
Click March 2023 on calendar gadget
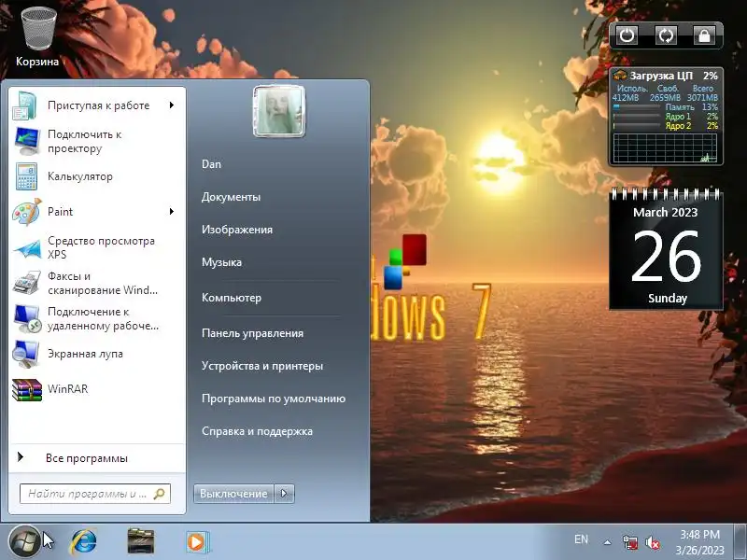(666, 213)
